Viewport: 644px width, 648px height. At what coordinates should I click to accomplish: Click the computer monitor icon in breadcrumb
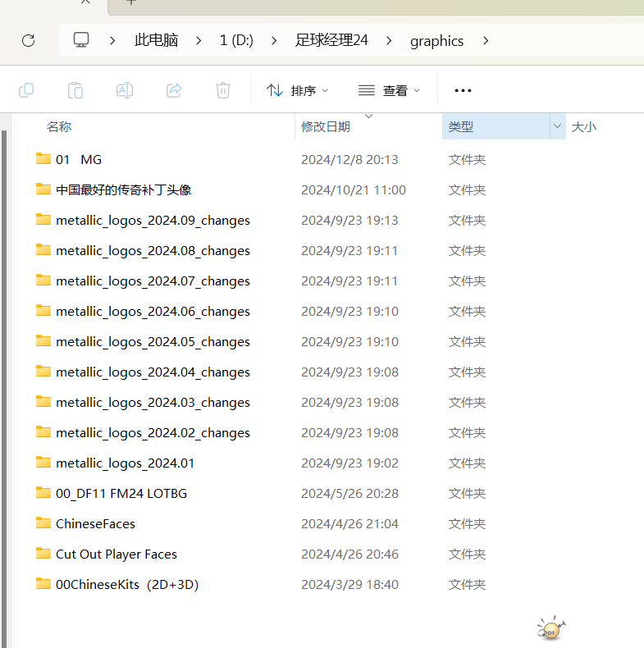pyautogui.click(x=81, y=40)
